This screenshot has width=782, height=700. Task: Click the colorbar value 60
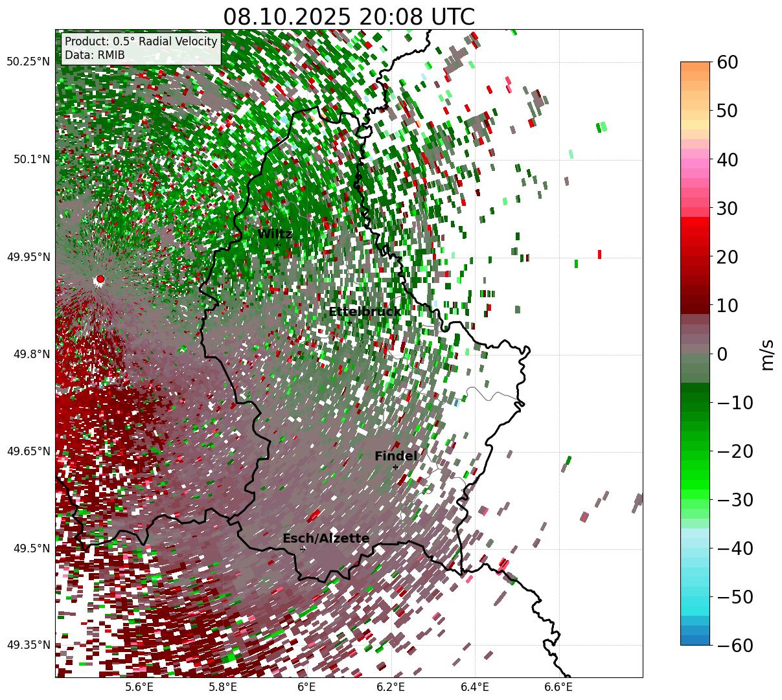pos(728,62)
